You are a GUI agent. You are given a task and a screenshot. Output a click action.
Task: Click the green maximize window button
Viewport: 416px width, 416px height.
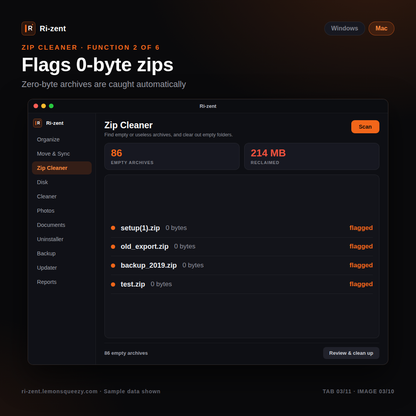click(51, 106)
